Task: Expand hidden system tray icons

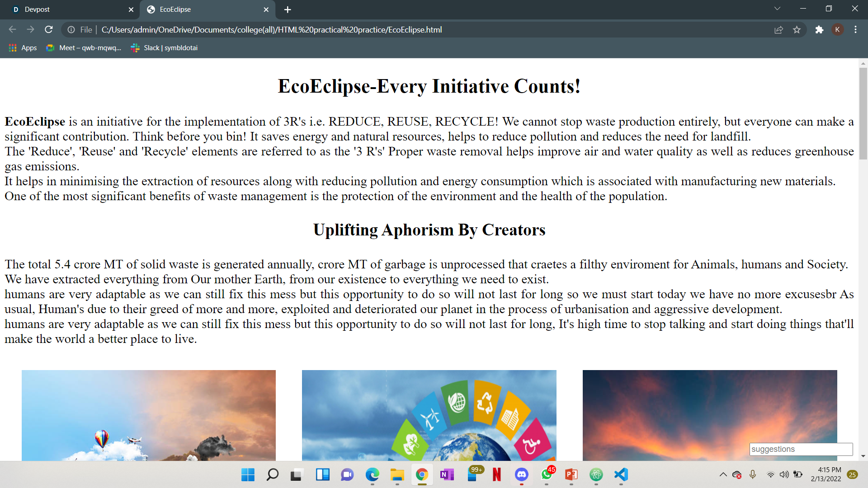Action: pyautogui.click(x=722, y=474)
